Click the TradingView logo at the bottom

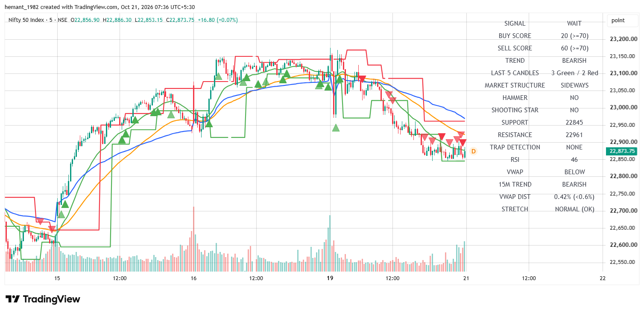point(43,299)
